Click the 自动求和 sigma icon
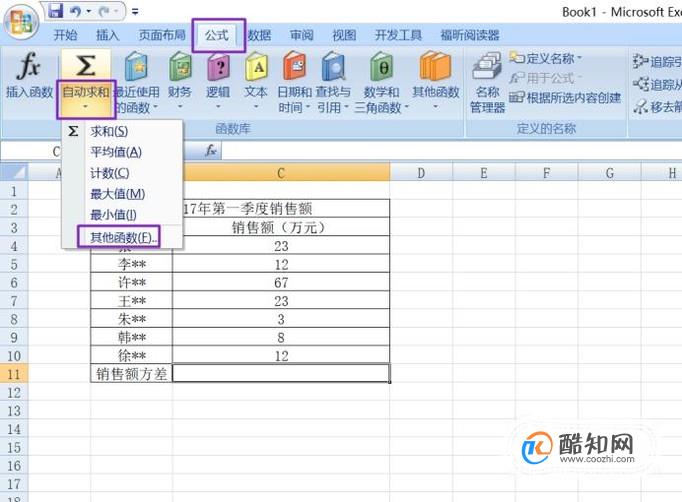 click(x=86, y=65)
